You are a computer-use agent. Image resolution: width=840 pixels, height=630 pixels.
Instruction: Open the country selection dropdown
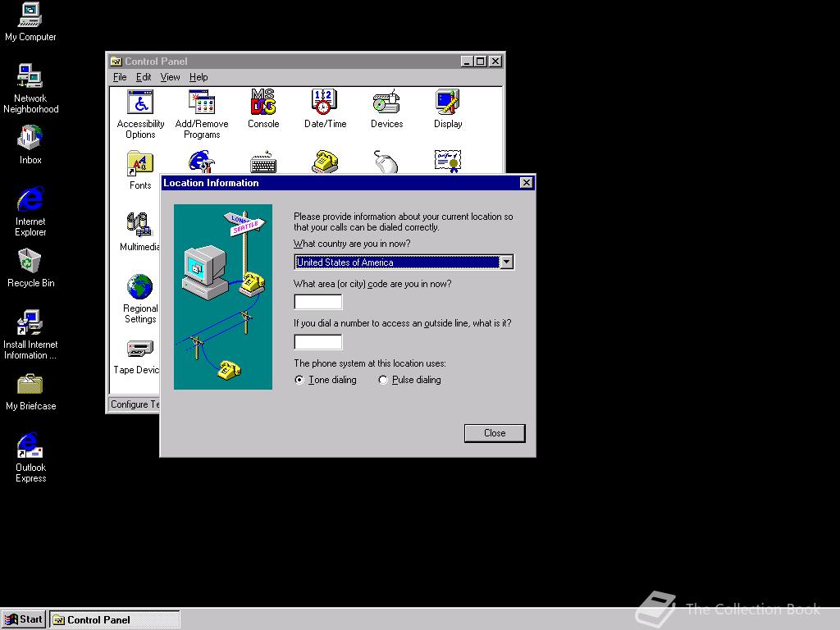(x=508, y=262)
